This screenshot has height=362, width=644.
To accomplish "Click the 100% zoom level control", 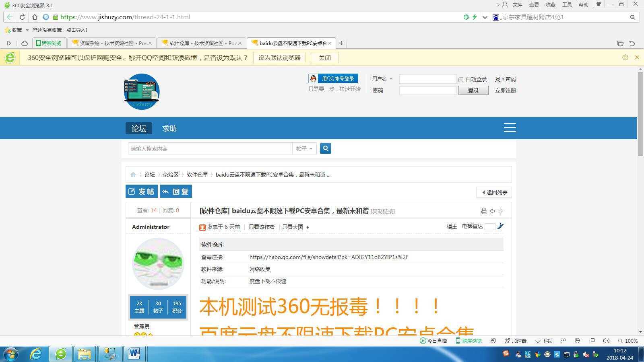I will (631, 341).
